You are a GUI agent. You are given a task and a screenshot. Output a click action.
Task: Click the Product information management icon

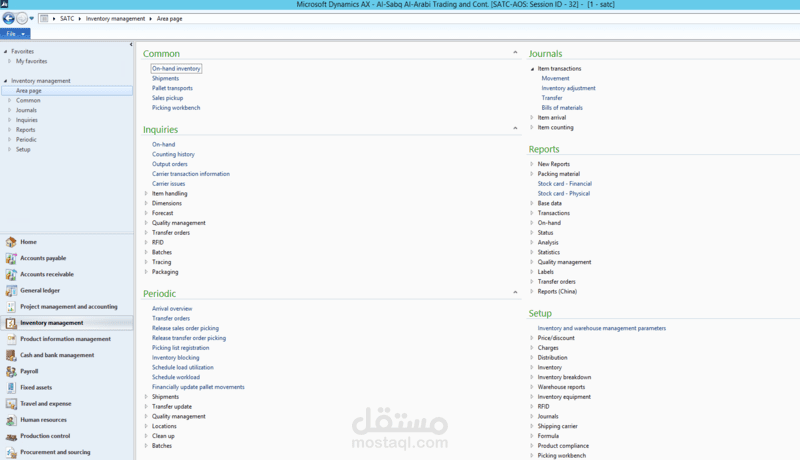pyautogui.click(x=11, y=339)
